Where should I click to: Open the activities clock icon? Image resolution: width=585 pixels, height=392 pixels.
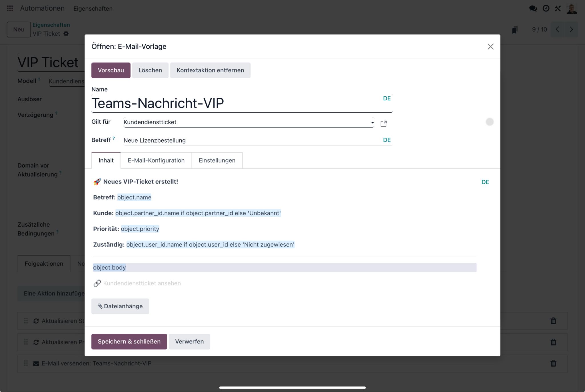[546, 8]
